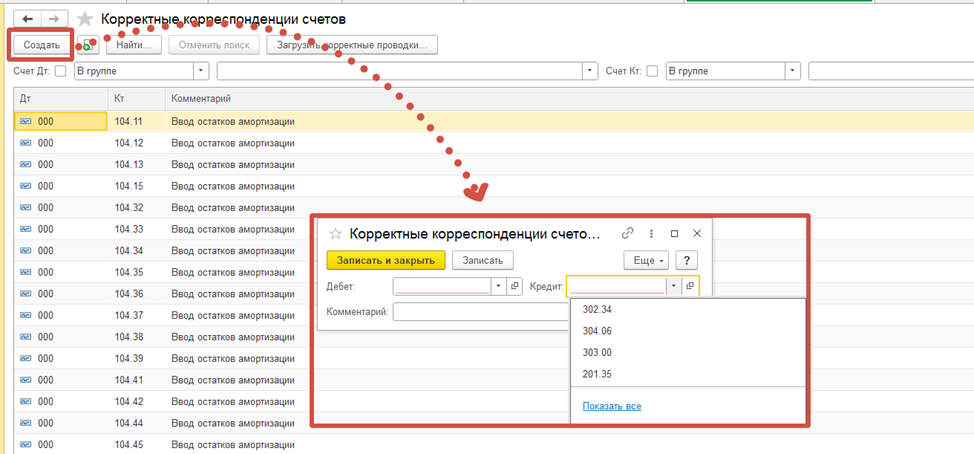This screenshot has height=454, width=974.
Task: Open the Еще dropdown menu
Action: 646,260
